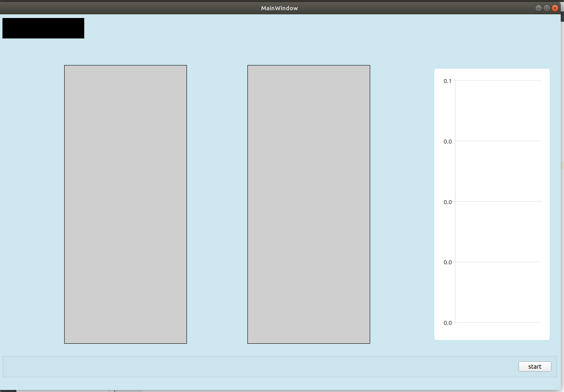The width and height of the screenshot is (564, 392).
Task: Click the MainWindow title bar text
Action: 279,8
